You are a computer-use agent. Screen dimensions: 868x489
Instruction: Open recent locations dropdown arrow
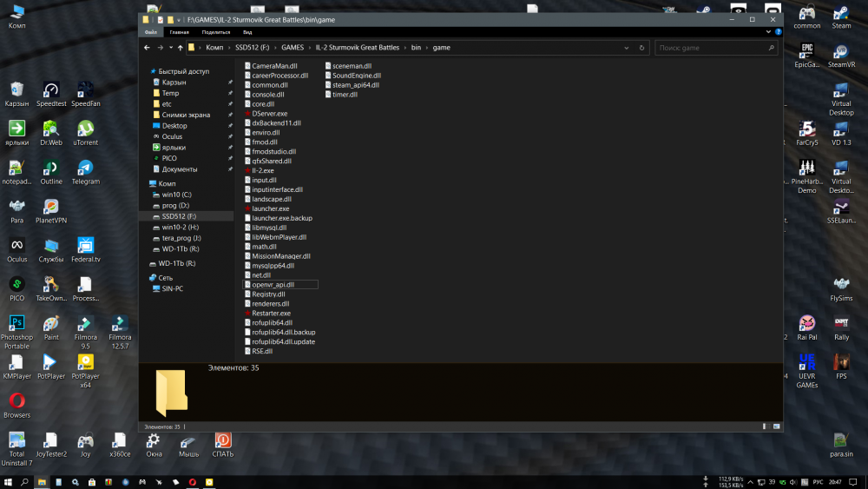pos(171,48)
